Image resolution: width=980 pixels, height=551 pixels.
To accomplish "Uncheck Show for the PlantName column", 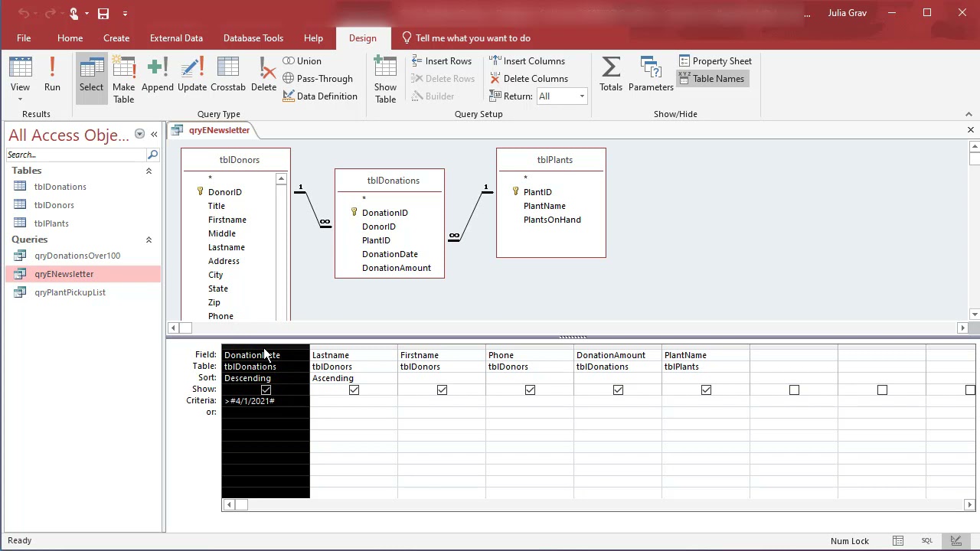I will tap(706, 390).
